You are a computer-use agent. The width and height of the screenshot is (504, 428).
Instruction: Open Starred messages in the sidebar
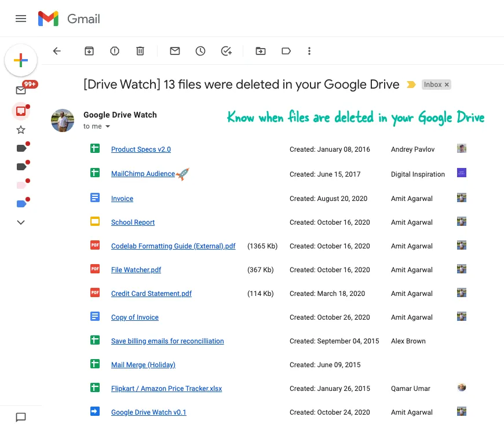pyautogui.click(x=21, y=130)
